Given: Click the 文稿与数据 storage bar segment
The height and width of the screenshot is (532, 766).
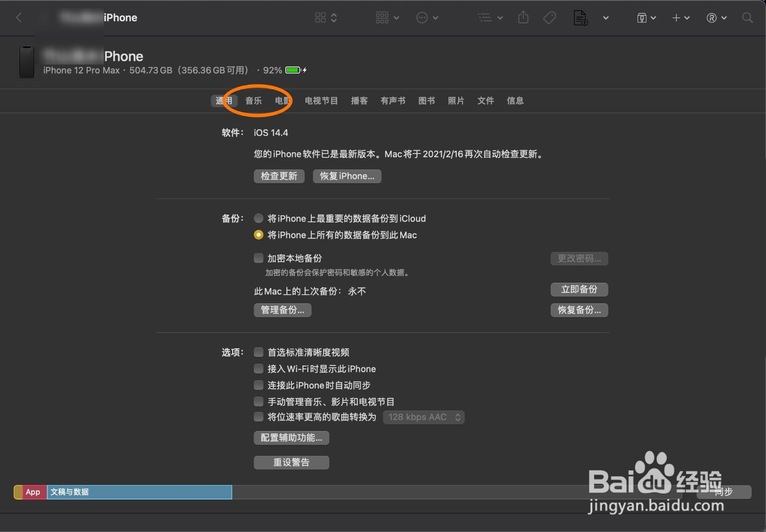Looking at the screenshot, I should [139, 492].
